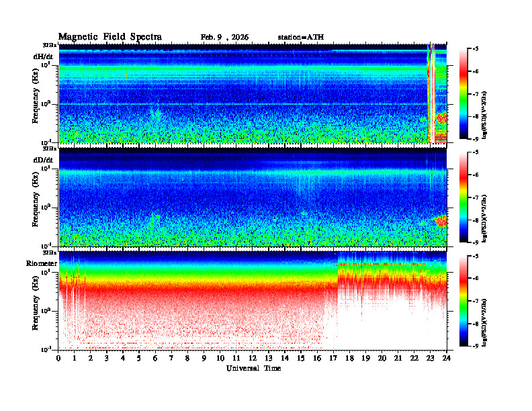532x411 pixels.
Task: Click the "dH/dt" panel label
Action: tap(43, 56)
